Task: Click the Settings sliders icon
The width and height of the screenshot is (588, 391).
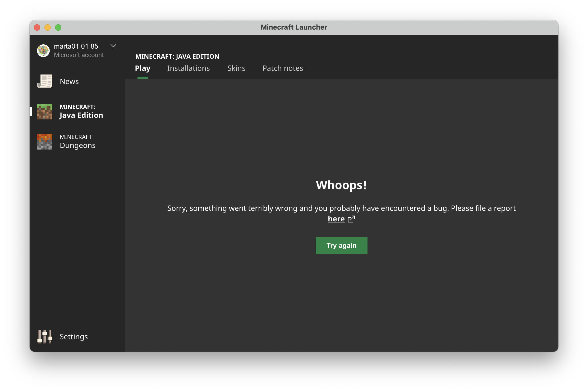Action: [44, 337]
